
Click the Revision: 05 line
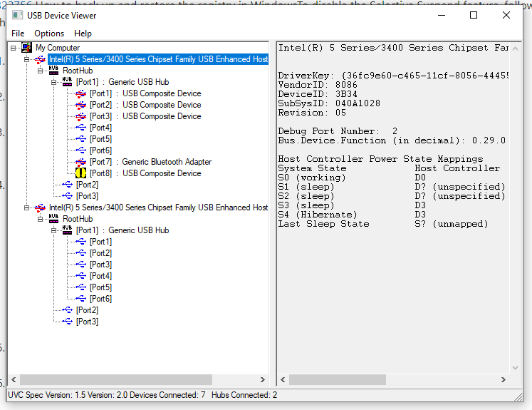(x=312, y=113)
